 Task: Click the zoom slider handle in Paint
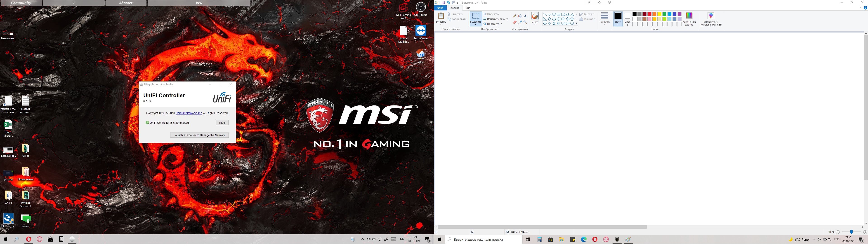pos(851,232)
